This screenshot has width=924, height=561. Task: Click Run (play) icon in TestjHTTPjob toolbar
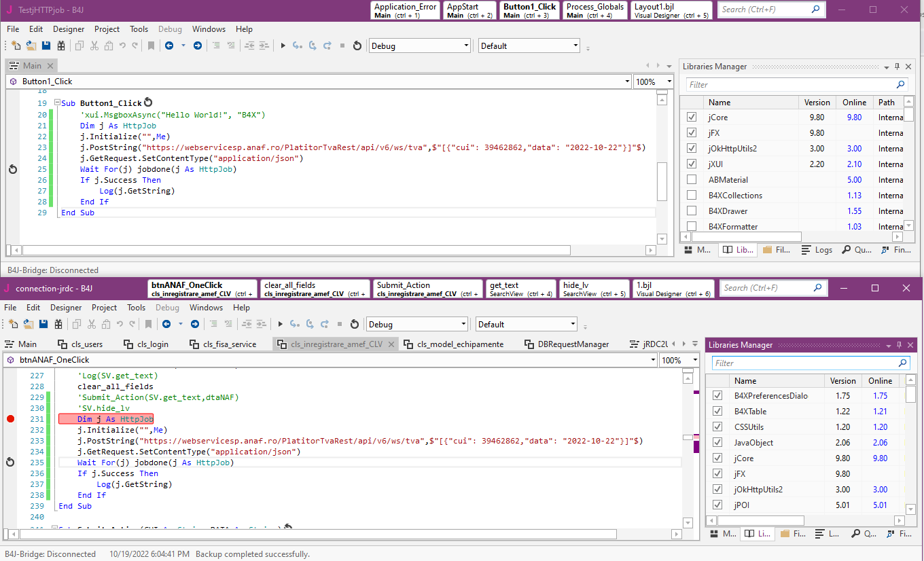pos(283,46)
